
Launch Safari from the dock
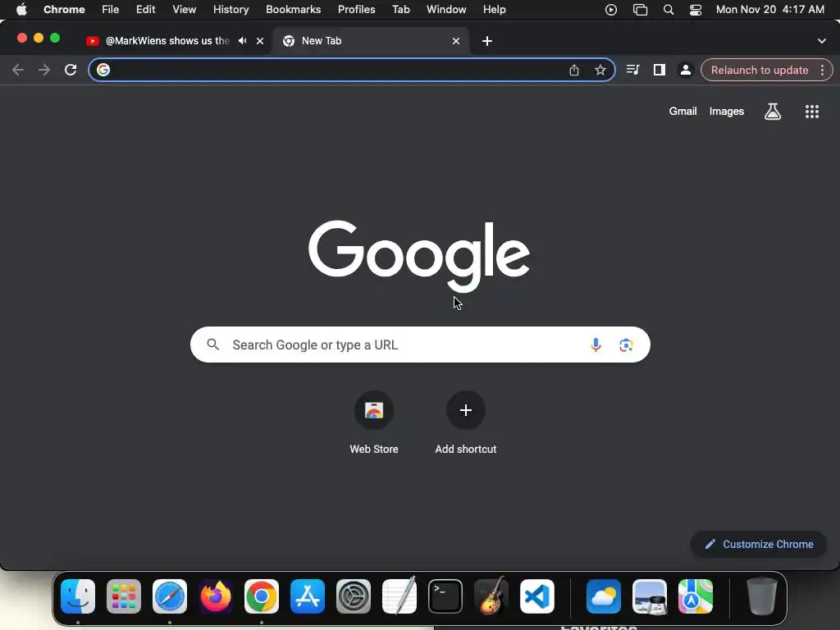click(170, 596)
